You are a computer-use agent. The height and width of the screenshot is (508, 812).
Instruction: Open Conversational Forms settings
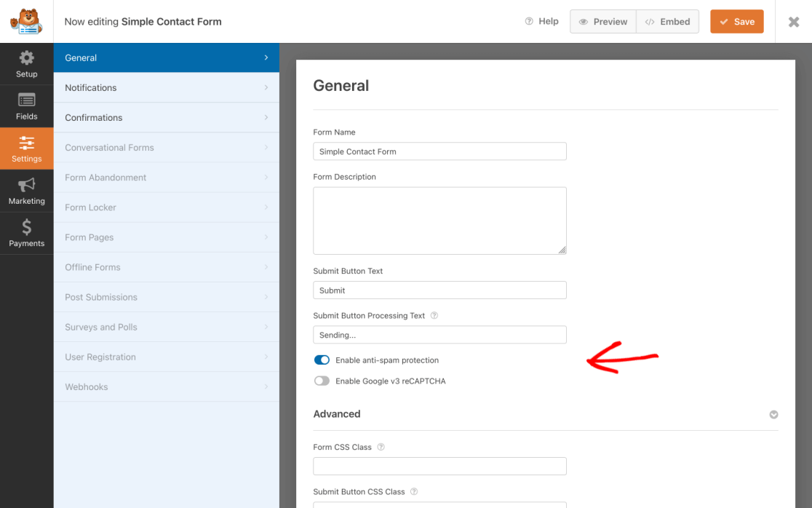coord(166,148)
